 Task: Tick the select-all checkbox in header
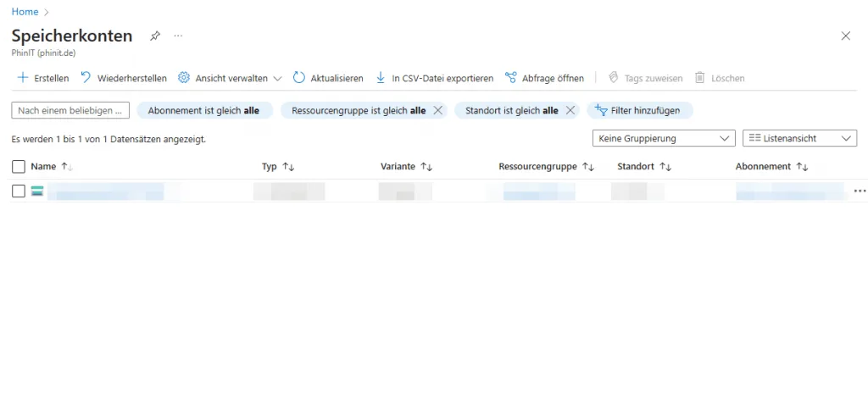click(19, 167)
